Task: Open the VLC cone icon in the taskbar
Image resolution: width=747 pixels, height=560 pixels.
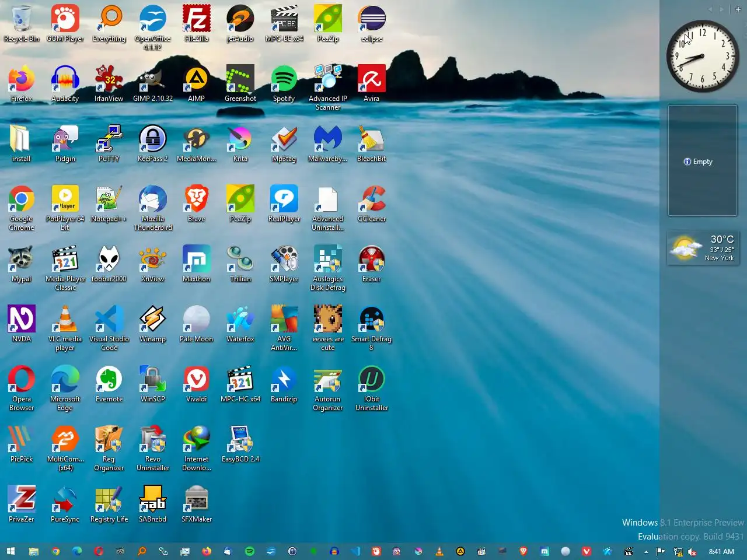Action: [x=439, y=551]
